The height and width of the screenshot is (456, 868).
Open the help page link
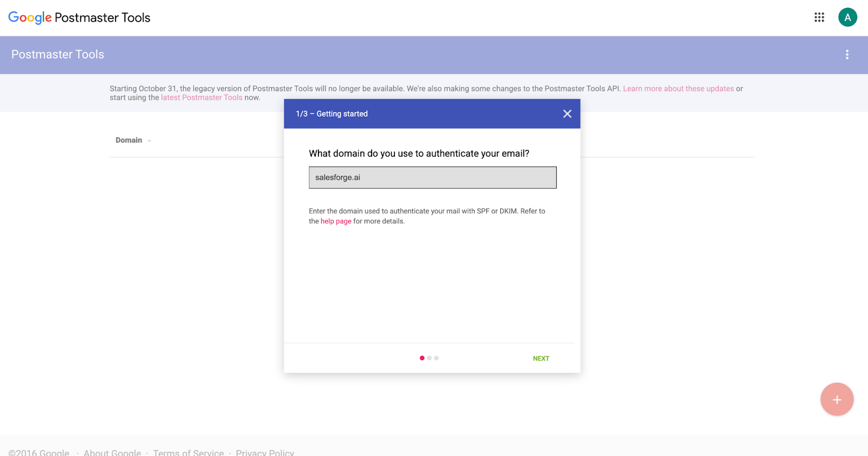(x=336, y=221)
